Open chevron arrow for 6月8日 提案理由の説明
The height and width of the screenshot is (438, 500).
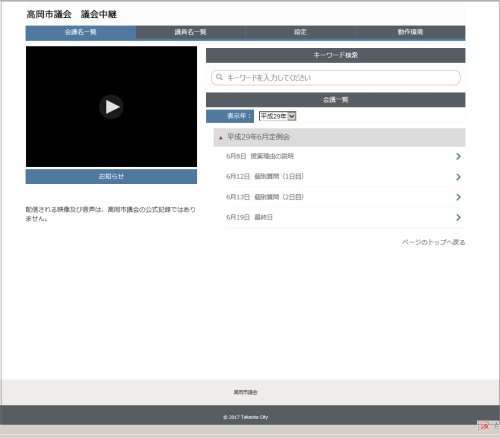(x=458, y=156)
